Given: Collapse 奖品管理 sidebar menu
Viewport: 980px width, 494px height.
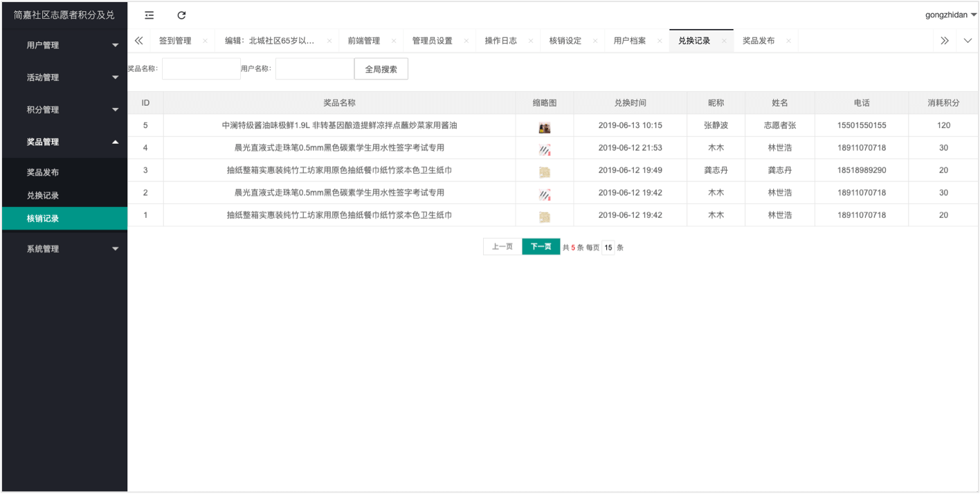Looking at the screenshot, I should [x=64, y=142].
